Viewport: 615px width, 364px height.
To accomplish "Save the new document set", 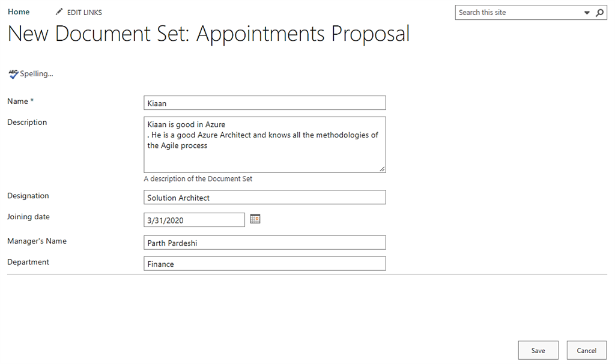I will 538,350.
